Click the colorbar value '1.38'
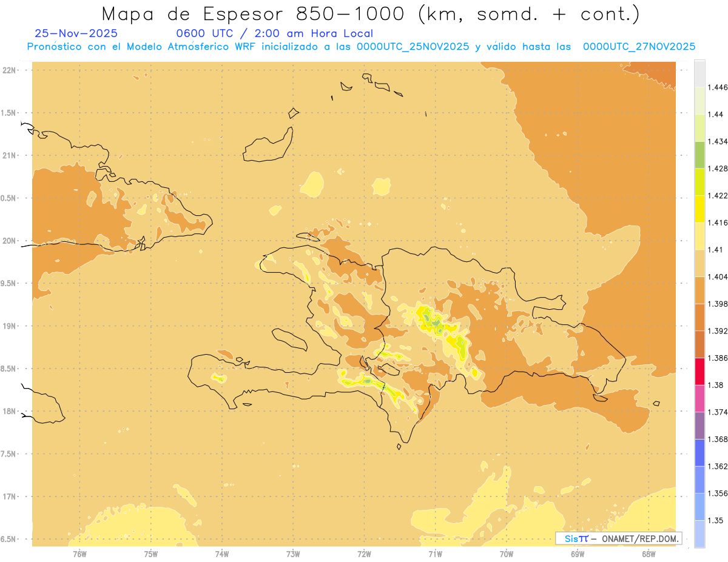Screen dimensions: 728x562 point(715,385)
